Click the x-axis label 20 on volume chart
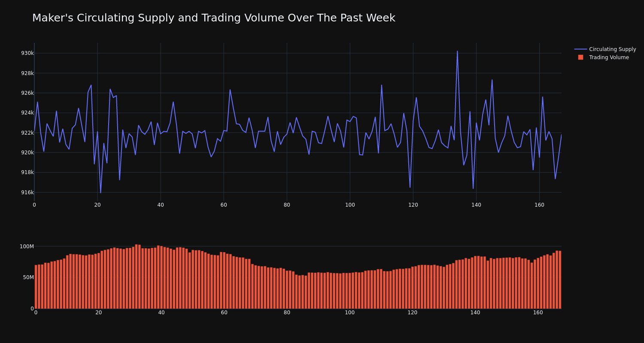 tap(99, 313)
